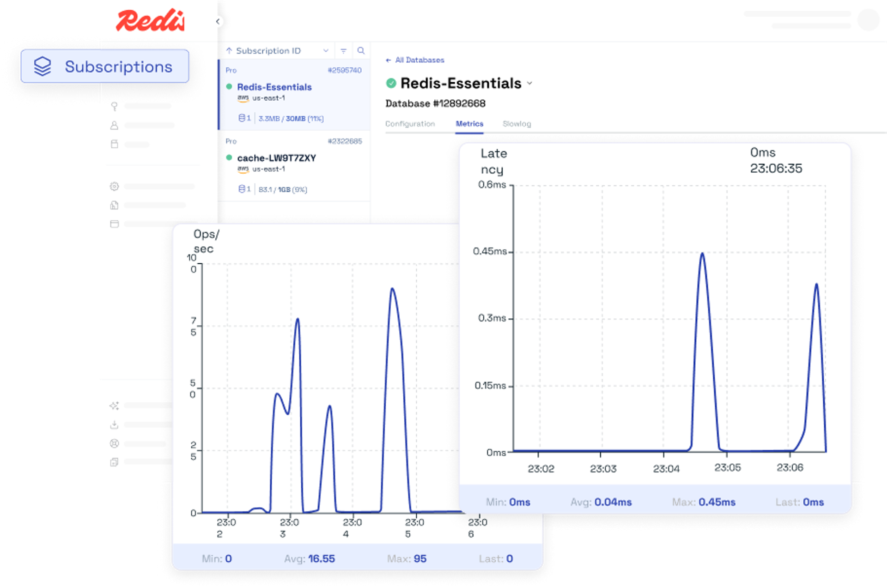Open the subscription filter icon
This screenshot has width=887, height=588.
pos(343,51)
